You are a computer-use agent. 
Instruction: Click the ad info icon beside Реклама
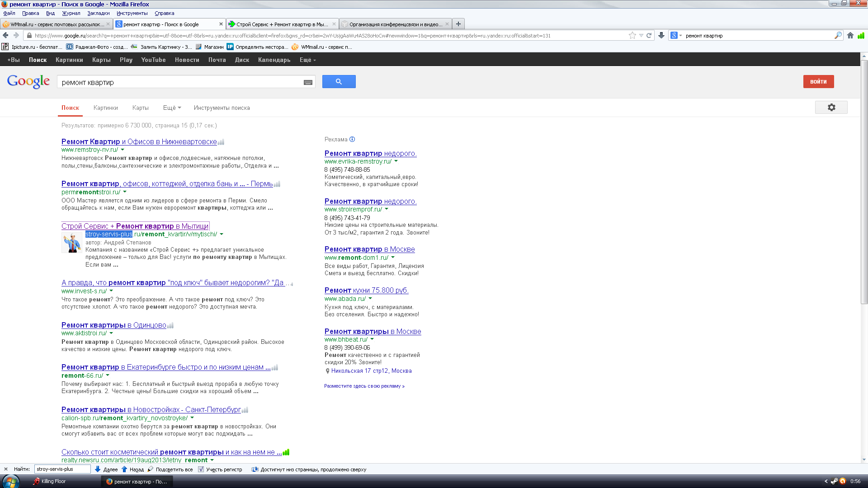tap(352, 139)
